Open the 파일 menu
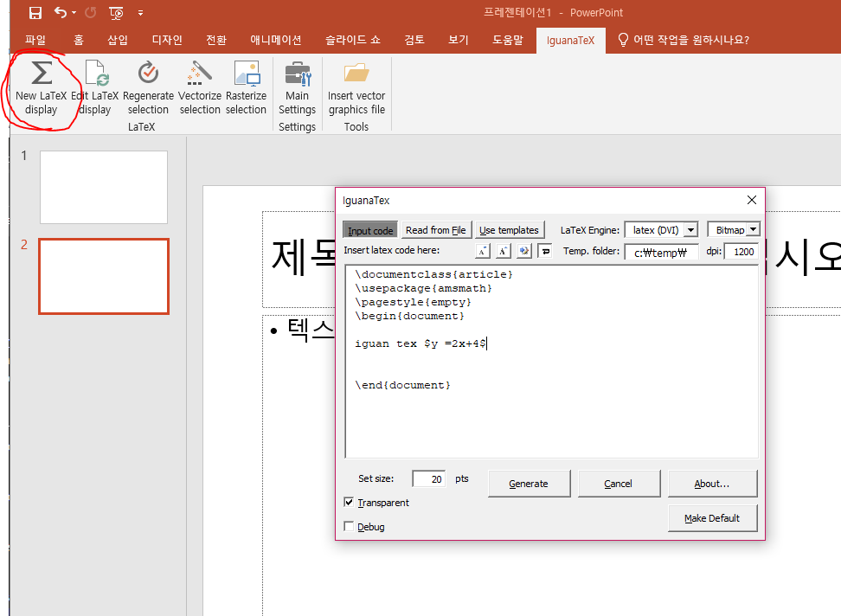 point(35,39)
